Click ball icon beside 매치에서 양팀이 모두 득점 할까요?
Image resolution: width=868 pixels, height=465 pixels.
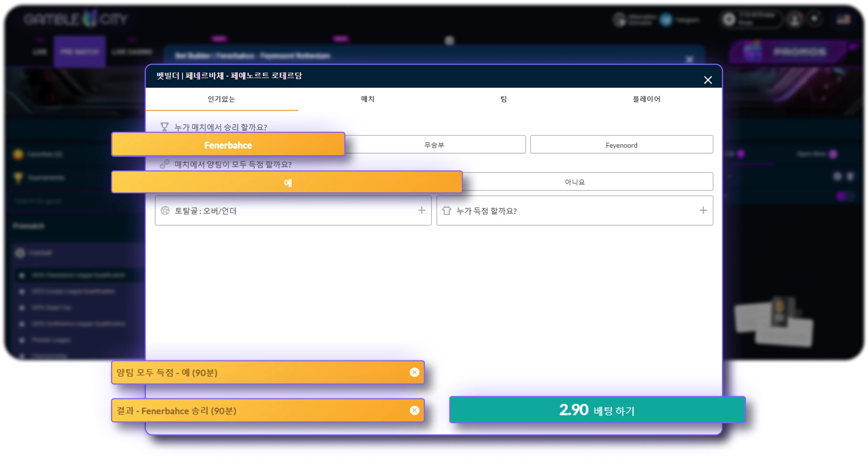click(x=164, y=164)
